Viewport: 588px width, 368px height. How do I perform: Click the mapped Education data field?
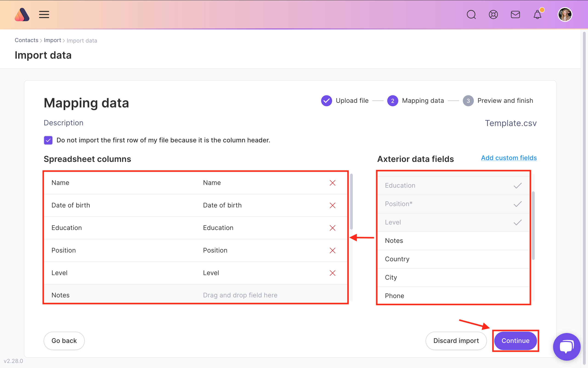coord(453,185)
